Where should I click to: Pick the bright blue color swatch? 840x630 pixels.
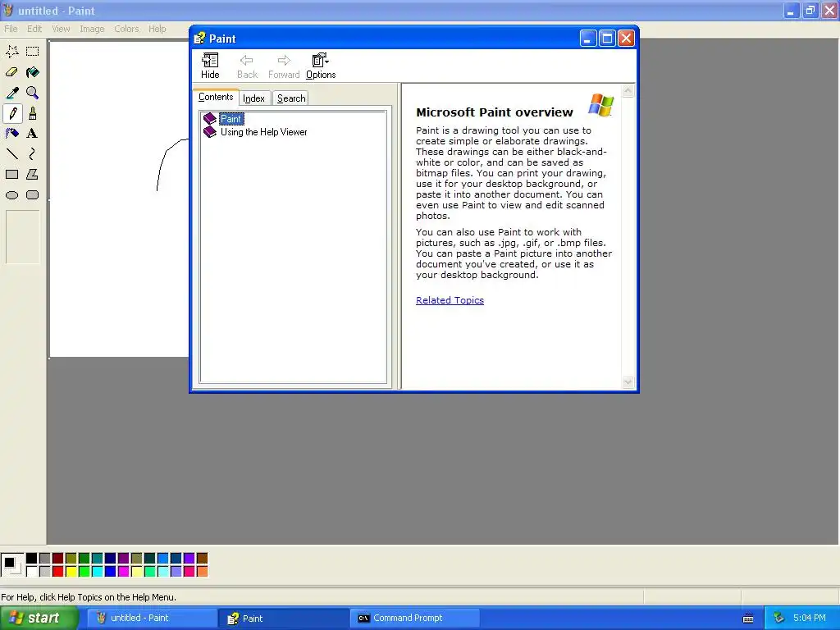click(111, 572)
